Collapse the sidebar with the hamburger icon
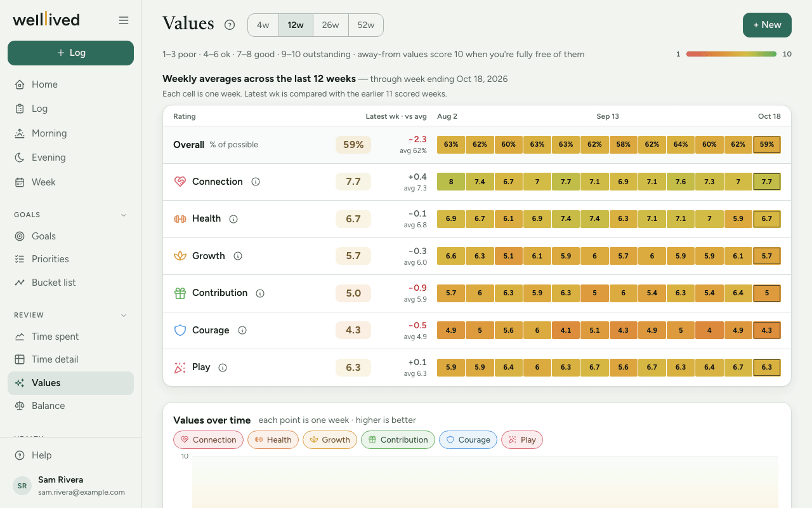 [x=124, y=20]
